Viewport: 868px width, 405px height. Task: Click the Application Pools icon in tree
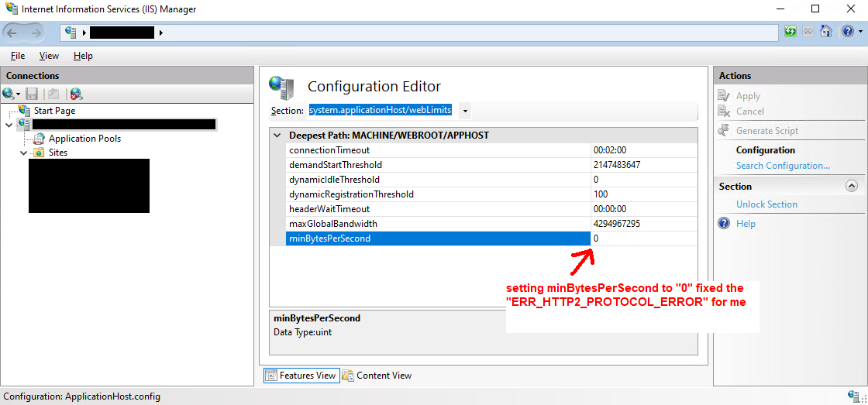point(39,139)
